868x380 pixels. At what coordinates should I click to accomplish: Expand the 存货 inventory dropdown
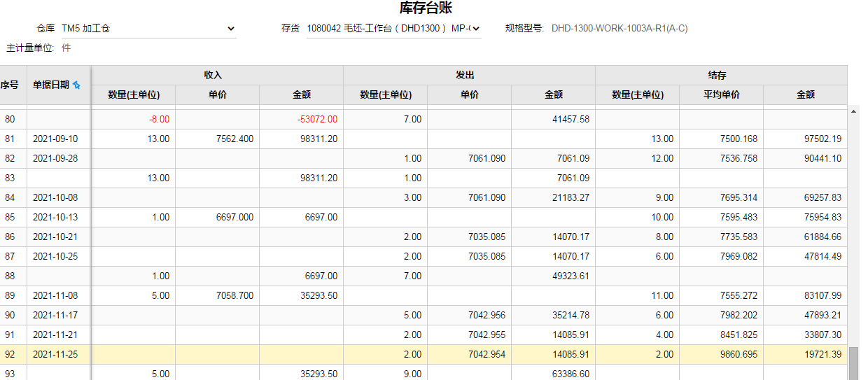[x=393, y=29]
